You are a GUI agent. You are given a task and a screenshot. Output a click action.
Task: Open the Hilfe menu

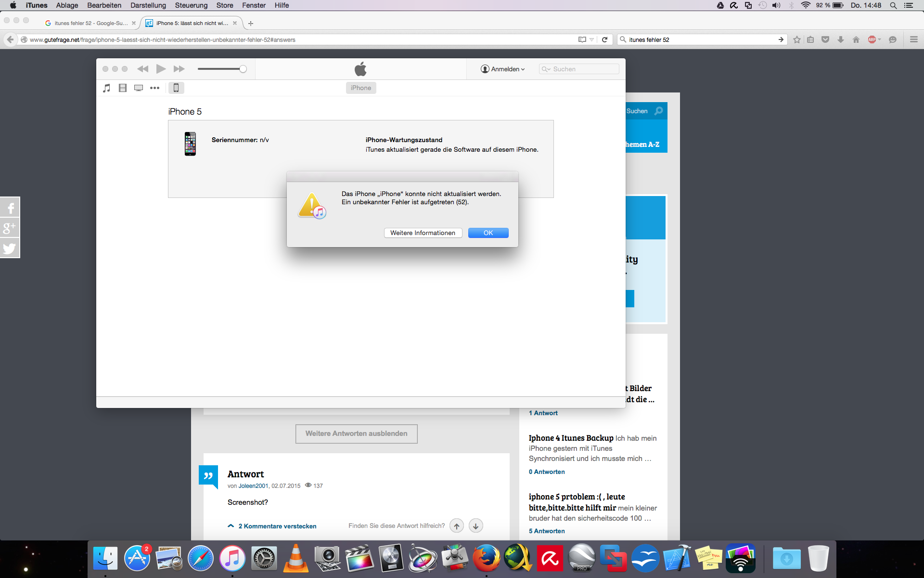[x=282, y=5]
